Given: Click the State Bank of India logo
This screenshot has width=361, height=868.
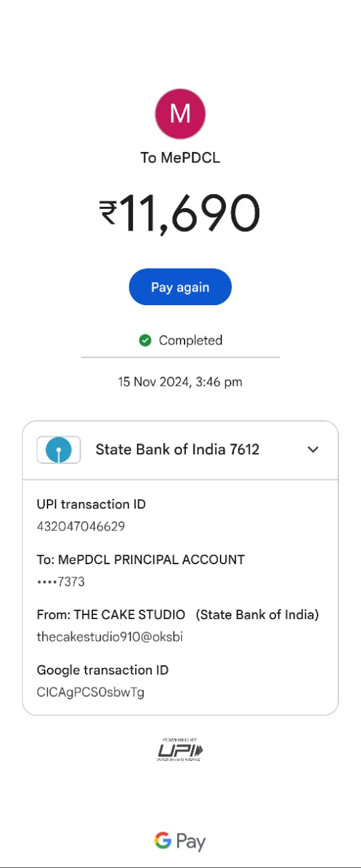Looking at the screenshot, I should click(x=58, y=450).
